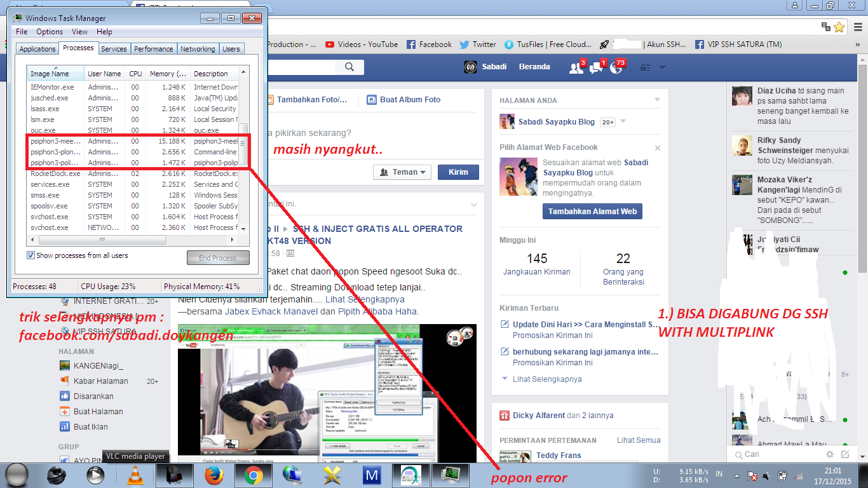The image size is (868, 488).
Task: Open the blue M application on taskbar
Action: click(x=371, y=475)
